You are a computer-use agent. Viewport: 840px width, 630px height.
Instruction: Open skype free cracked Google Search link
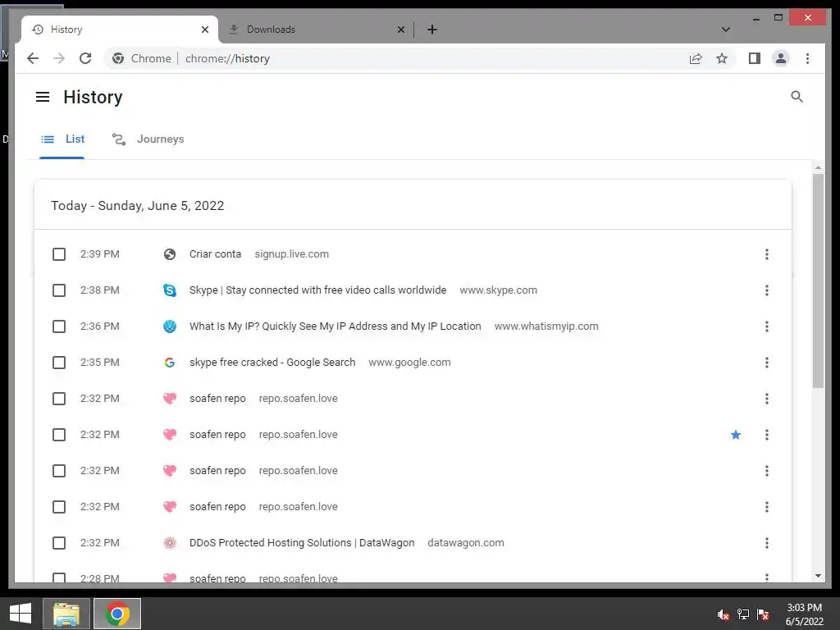click(x=272, y=363)
